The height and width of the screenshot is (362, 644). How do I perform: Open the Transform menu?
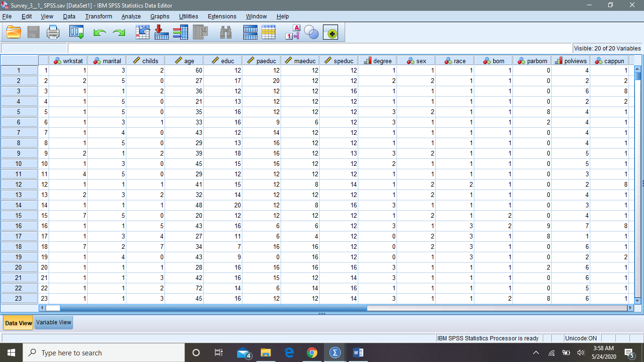tap(98, 16)
